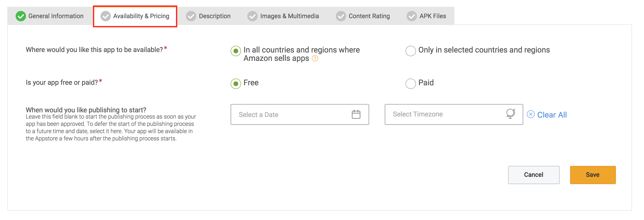Select all countries and regions radio option
This screenshot has width=644, height=220.
pos(236,51)
